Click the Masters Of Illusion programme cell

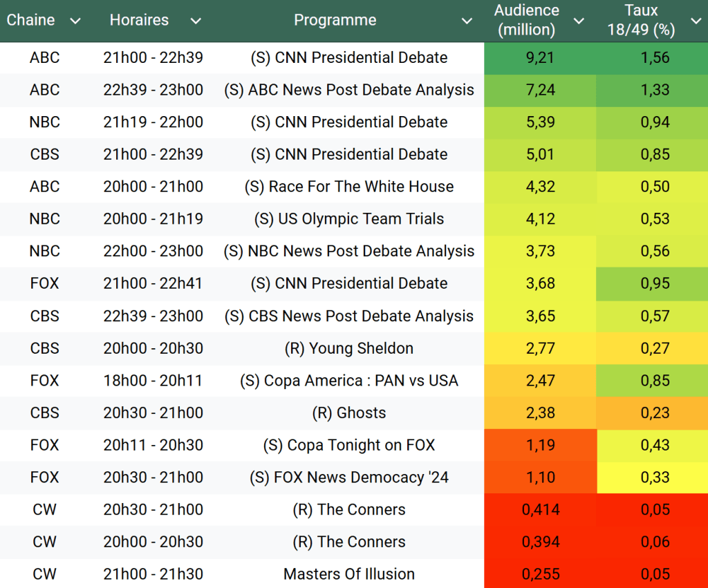(348, 574)
